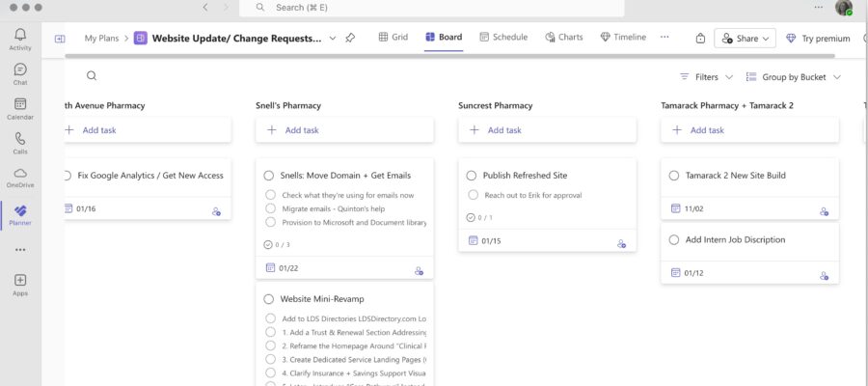This screenshot has height=386, width=868.
Task: Mark Publish Refreshed Site complete
Action: [x=471, y=176]
